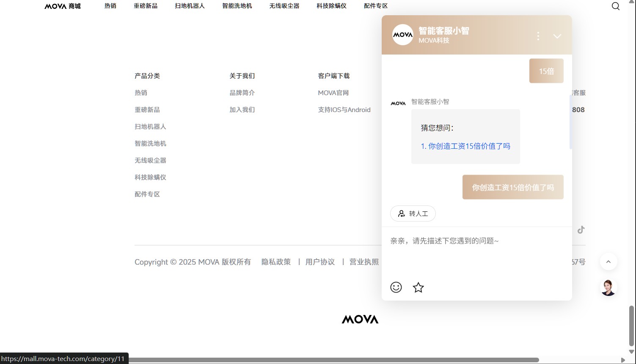The image size is (636, 364).
Task: Open MOVA官网 link
Action: click(x=333, y=93)
